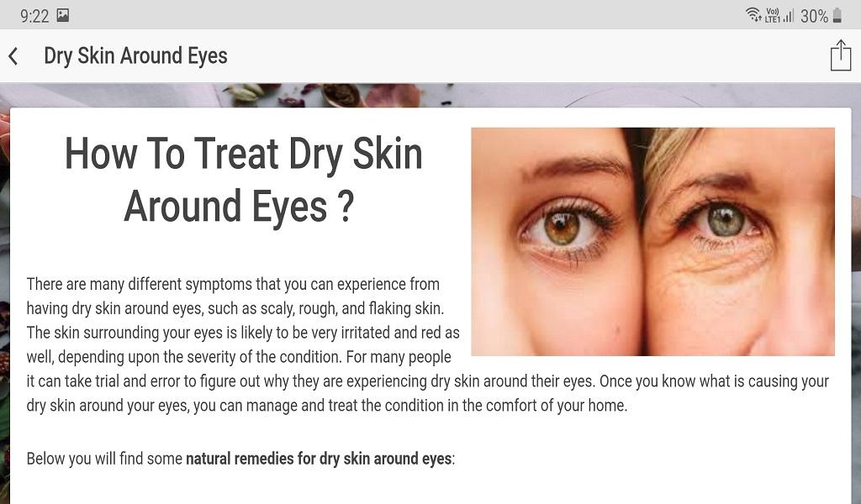Click the 'Dry Skin Around Eyes' header title

135,56
